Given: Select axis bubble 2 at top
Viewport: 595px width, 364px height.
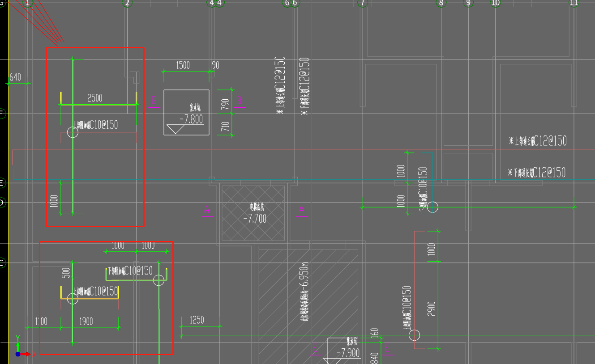Looking at the screenshot, I should (128, 3).
